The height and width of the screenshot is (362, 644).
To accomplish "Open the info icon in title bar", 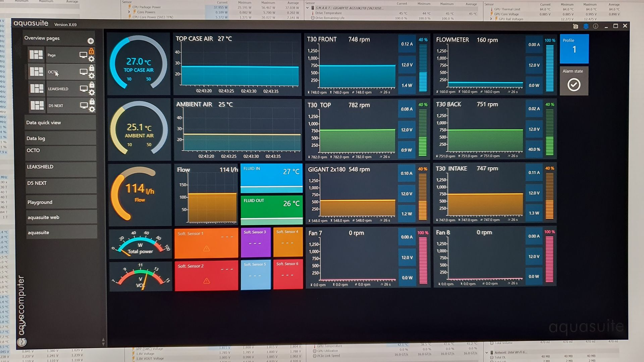I will click(596, 26).
